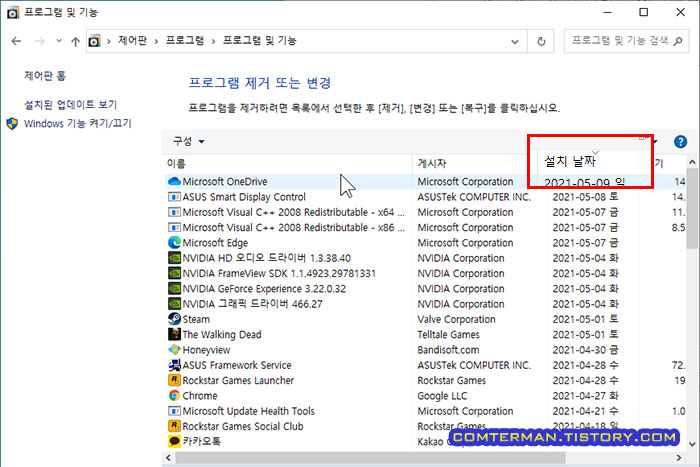700x467 pixels.
Task: Click the NVIDIA 그래픽 드라이버 icon
Action: [174, 304]
